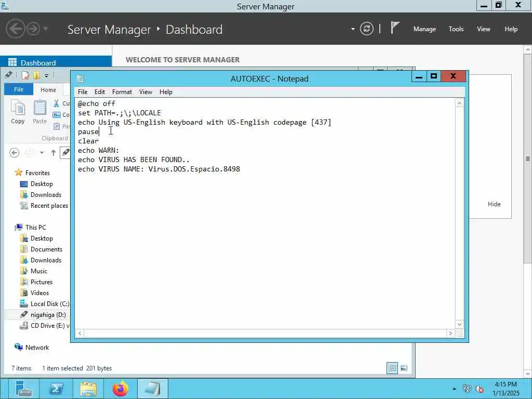Open the Explorer quick access toolbar dropdown
The width and height of the screenshot is (532, 399).
coord(46,75)
